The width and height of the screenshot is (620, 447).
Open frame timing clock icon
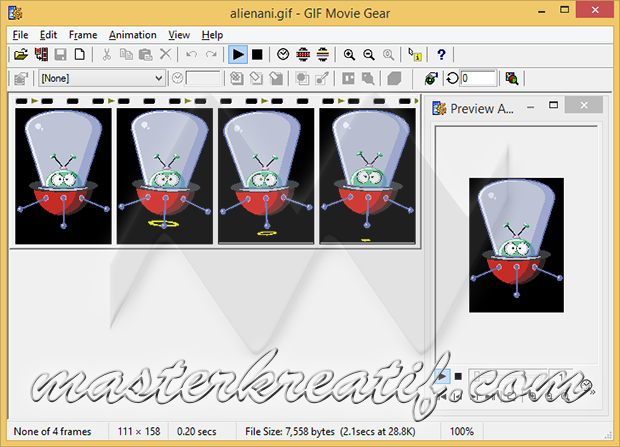pos(283,54)
